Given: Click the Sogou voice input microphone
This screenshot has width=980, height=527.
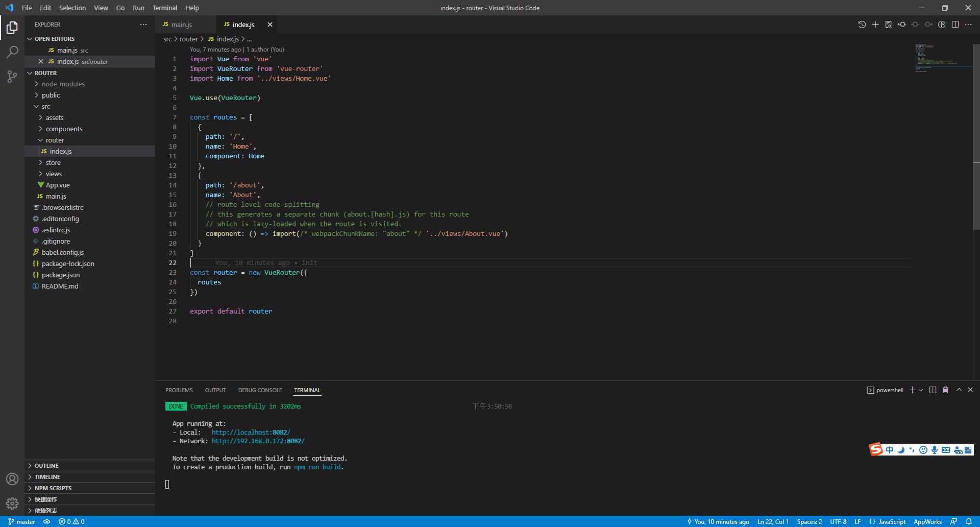Looking at the screenshot, I should click(x=934, y=450).
